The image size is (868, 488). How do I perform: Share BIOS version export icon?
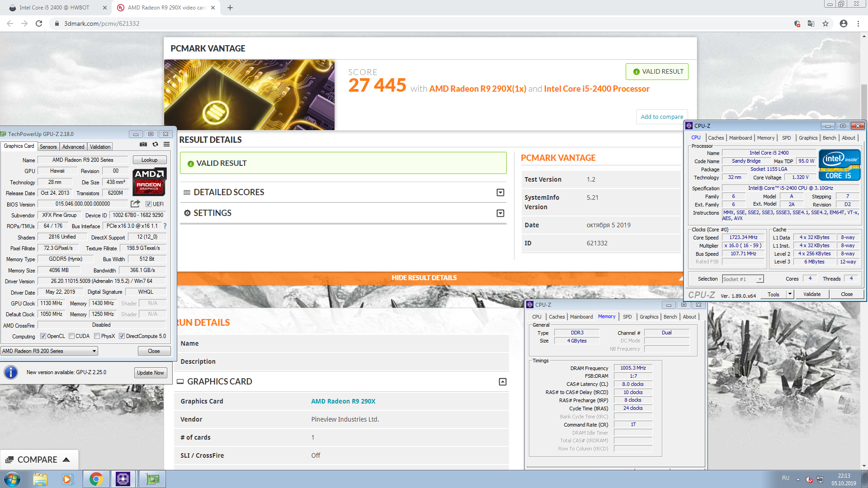point(135,204)
